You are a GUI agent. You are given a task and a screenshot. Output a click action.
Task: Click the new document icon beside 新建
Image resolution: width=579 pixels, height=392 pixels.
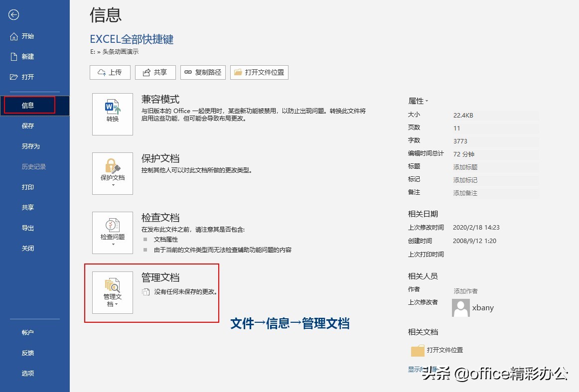click(x=13, y=56)
